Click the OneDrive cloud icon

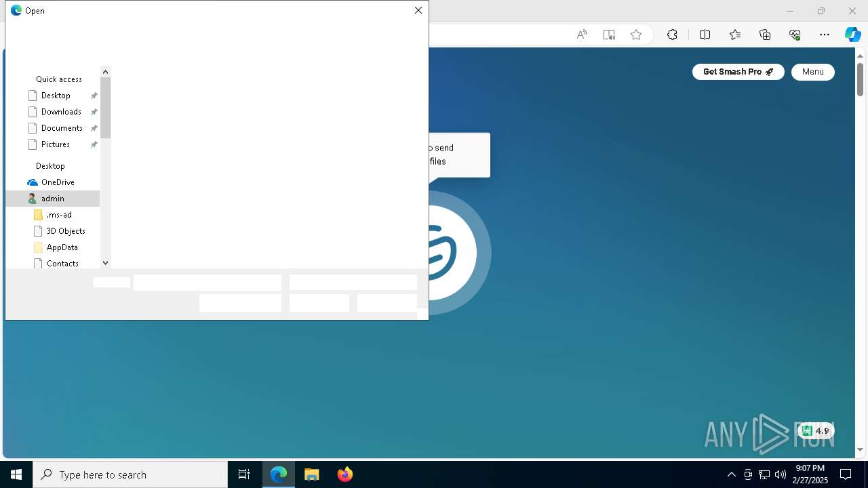pos(33,182)
